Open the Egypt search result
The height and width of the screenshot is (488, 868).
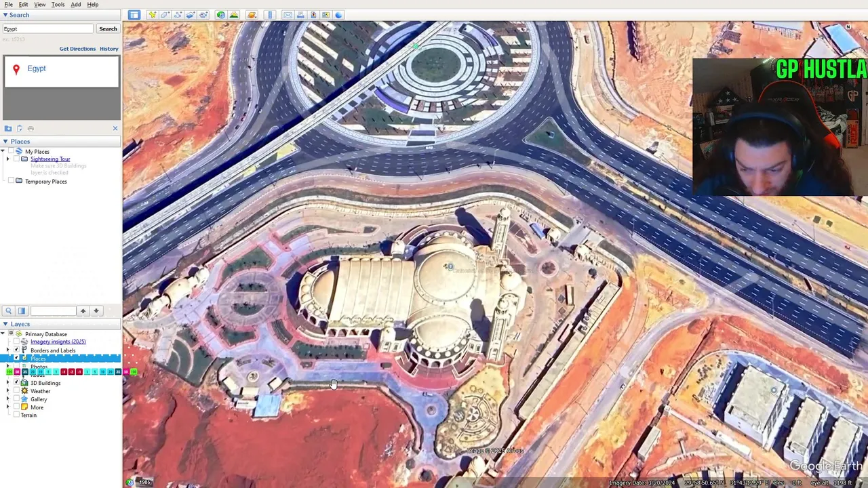pos(37,68)
